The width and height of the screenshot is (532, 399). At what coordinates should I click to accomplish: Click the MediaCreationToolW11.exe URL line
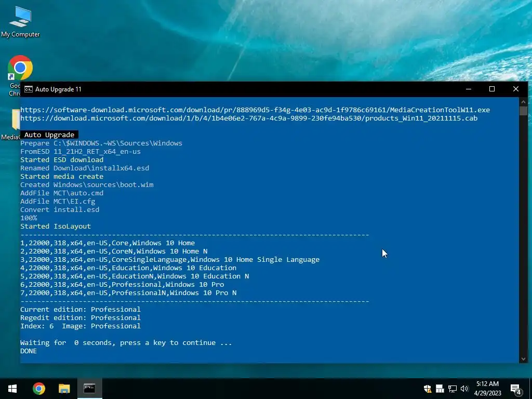click(255, 110)
